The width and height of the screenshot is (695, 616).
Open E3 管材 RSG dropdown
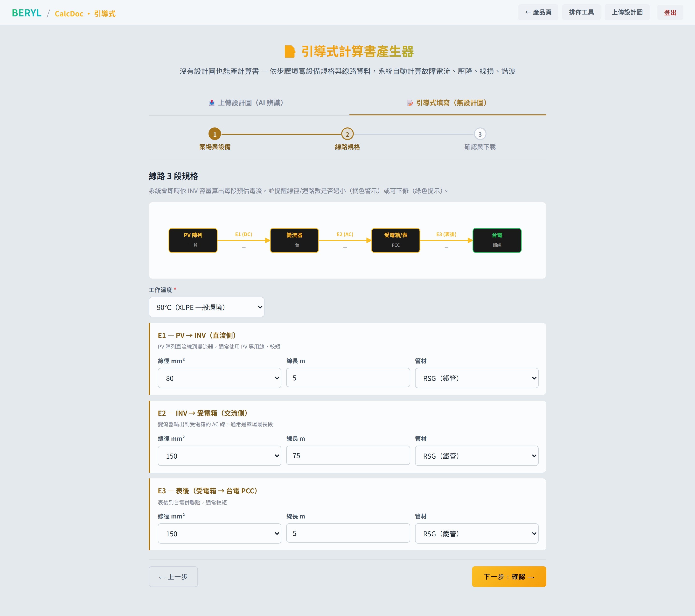pyautogui.click(x=476, y=533)
